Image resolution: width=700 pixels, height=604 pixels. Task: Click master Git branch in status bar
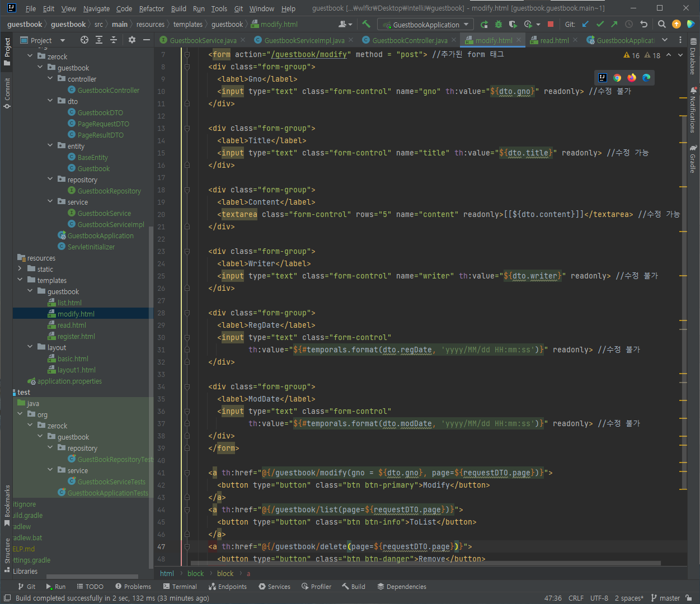coord(665,598)
